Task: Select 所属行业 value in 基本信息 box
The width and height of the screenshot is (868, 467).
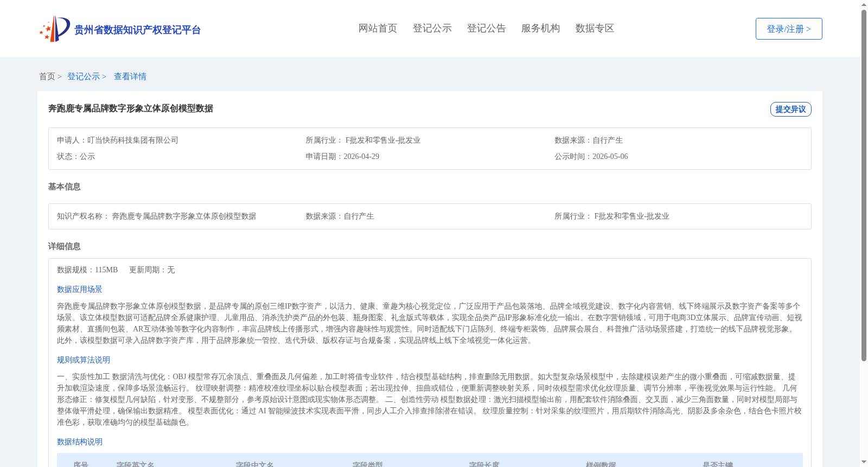Action: point(631,216)
